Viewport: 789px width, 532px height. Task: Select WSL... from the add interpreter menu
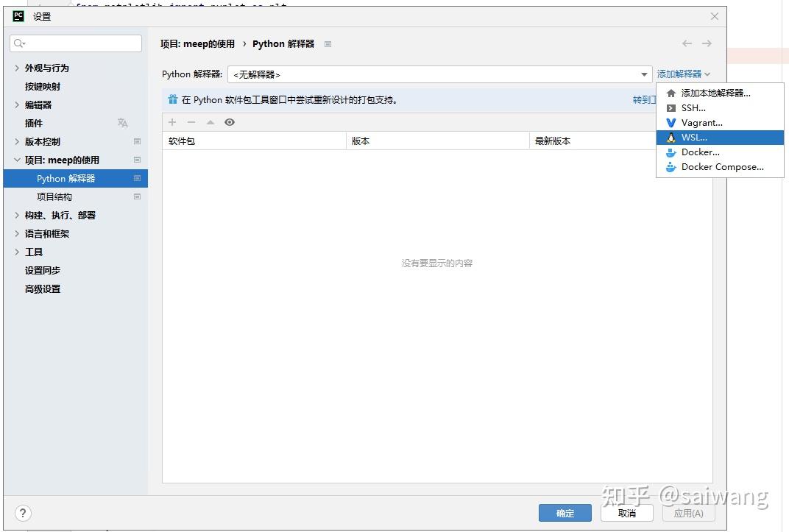click(694, 137)
